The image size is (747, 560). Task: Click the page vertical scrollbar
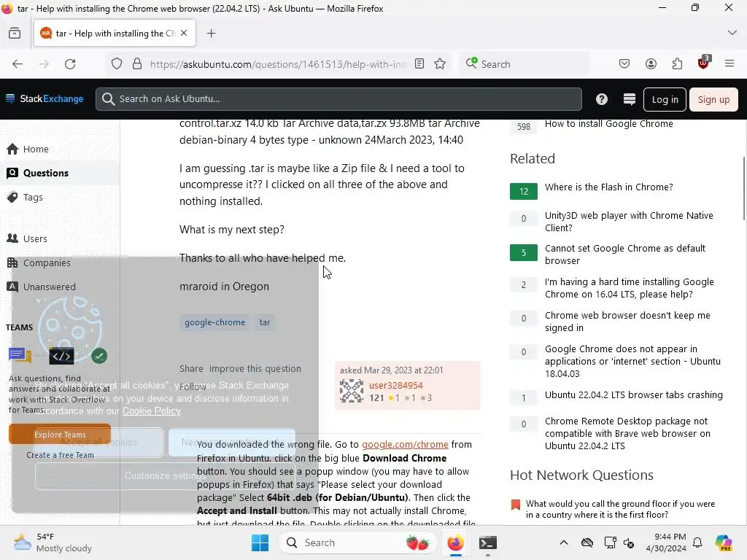click(743, 188)
